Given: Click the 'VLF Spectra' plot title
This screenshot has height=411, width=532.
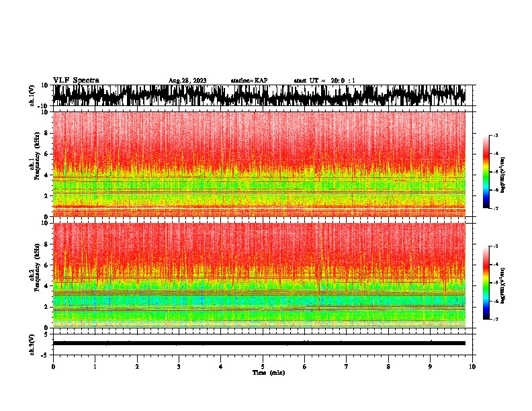Looking at the screenshot, I should point(76,81).
